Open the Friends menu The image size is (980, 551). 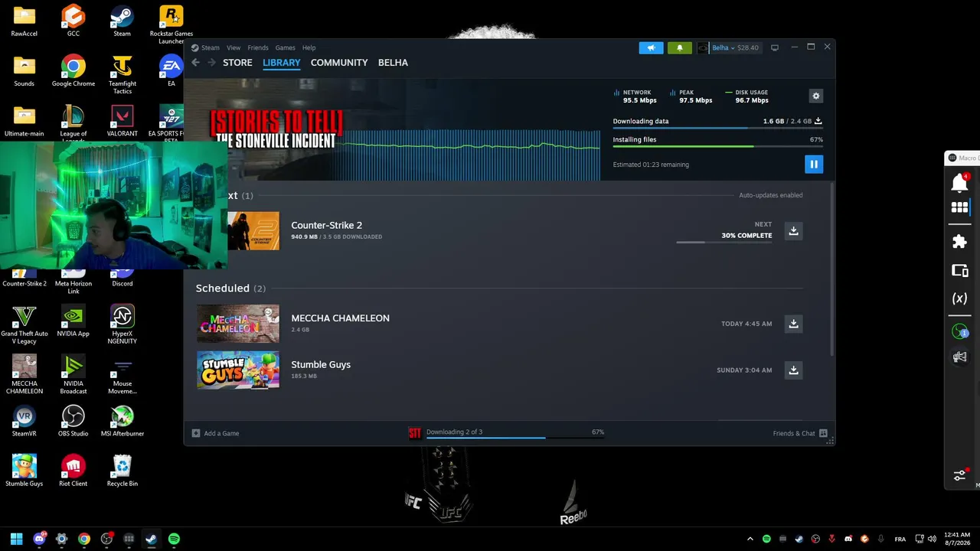258,47
